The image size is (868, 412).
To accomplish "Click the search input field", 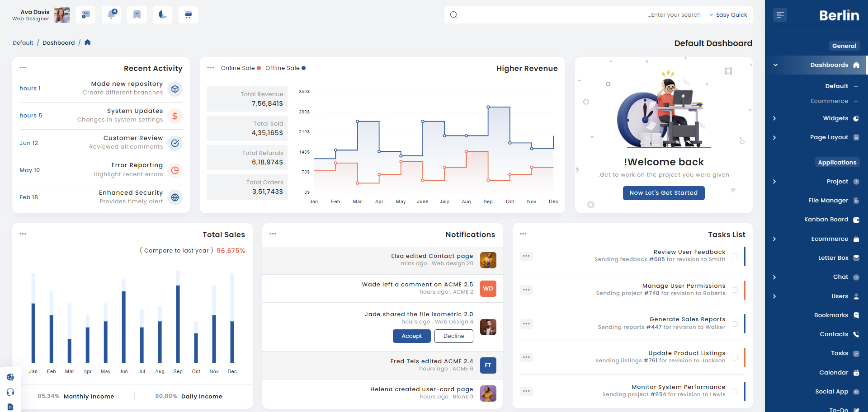I will click(579, 15).
